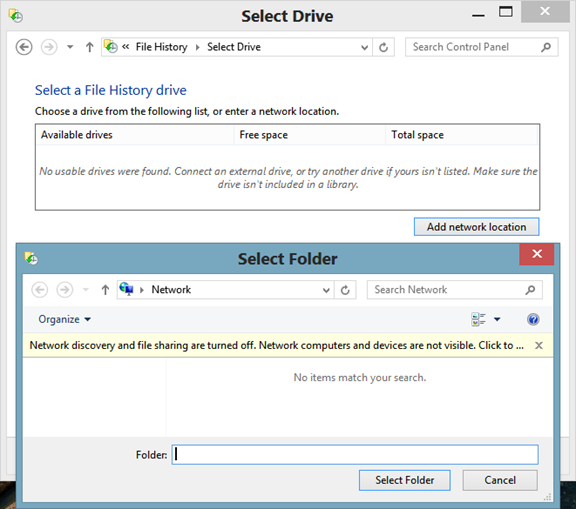Click the change view icon in Select Folder
This screenshot has width=576, height=509.
coord(478,319)
